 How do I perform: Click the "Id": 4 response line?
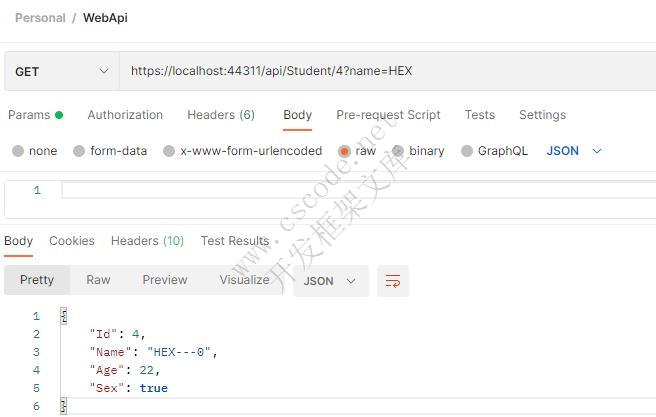[x=117, y=334]
